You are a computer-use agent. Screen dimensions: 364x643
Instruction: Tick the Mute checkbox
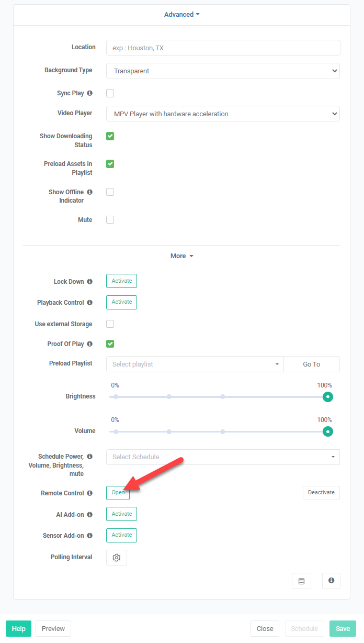[x=110, y=220]
